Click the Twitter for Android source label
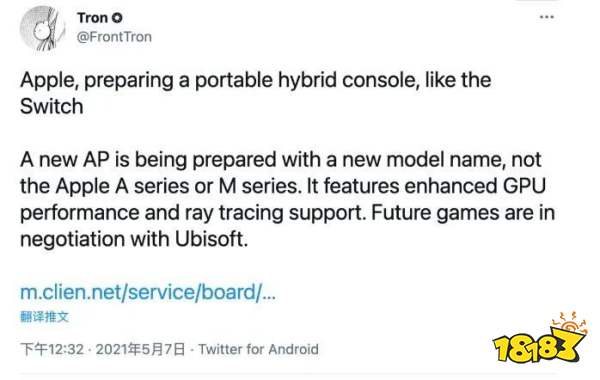The width and height of the screenshot is (600, 380). click(x=258, y=349)
